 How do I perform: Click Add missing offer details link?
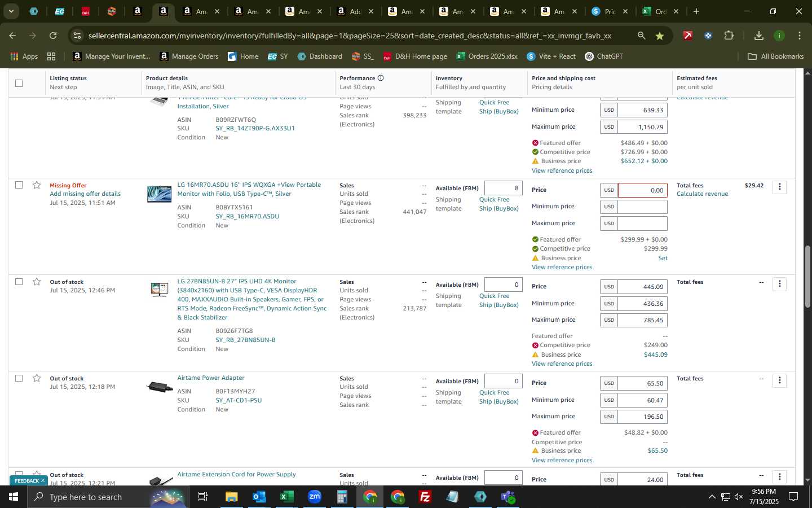point(85,194)
